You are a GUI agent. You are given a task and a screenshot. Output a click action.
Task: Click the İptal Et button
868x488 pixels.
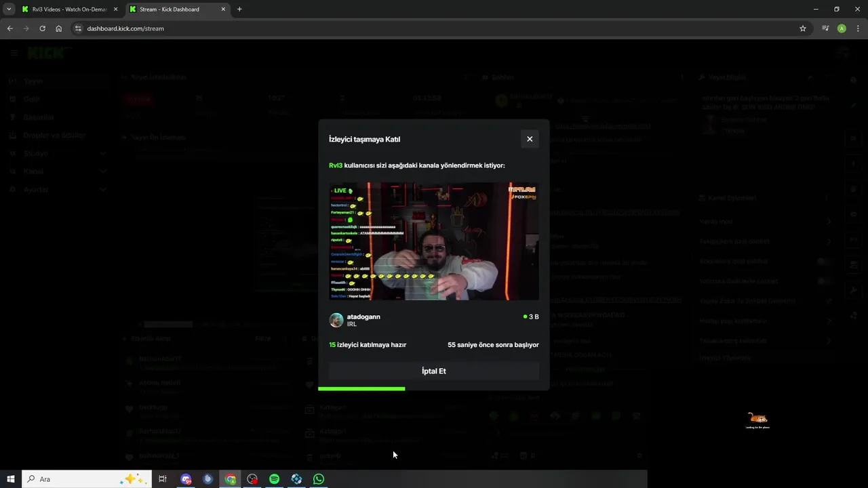(x=434, y=371)
